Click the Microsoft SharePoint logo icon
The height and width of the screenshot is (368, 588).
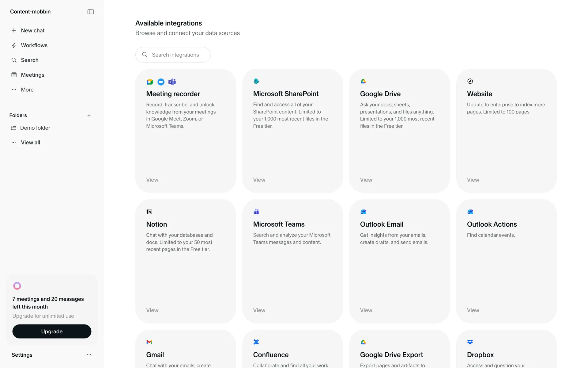[x=256, y=81]
